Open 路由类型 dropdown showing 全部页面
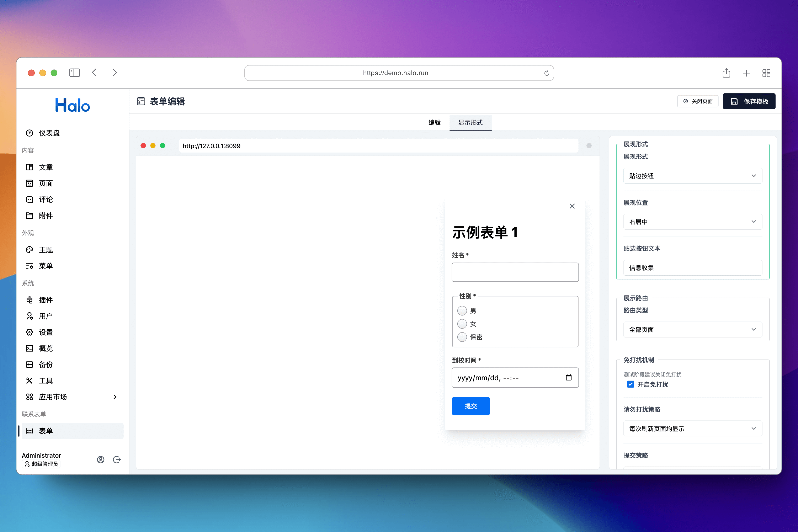798x532 pixels. pos(692,329)
